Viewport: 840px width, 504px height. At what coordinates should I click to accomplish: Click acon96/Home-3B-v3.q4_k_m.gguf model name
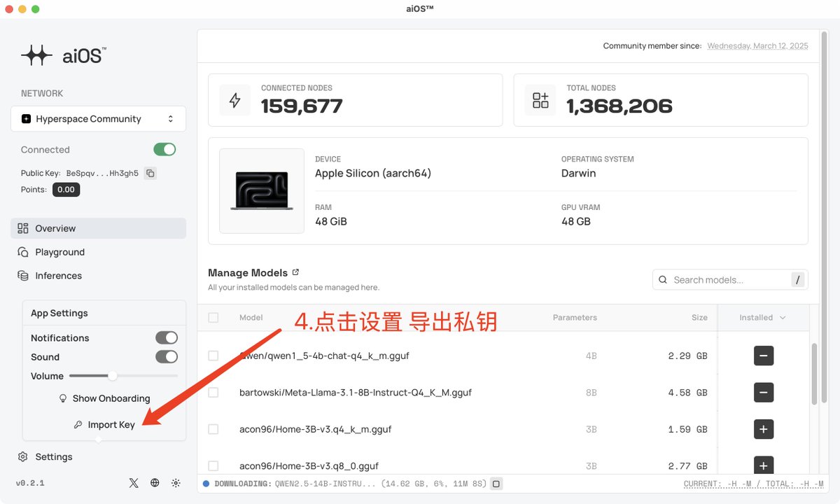[315, 429]
